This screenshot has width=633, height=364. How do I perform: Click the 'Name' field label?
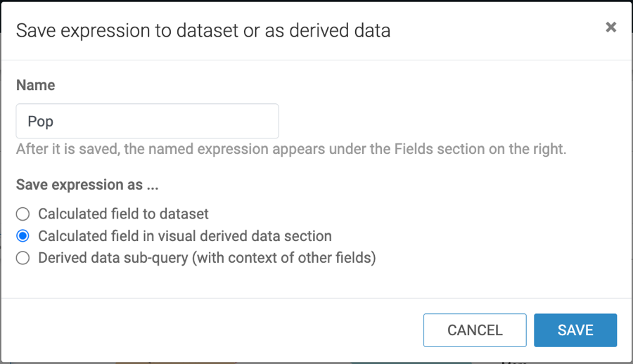36,85
